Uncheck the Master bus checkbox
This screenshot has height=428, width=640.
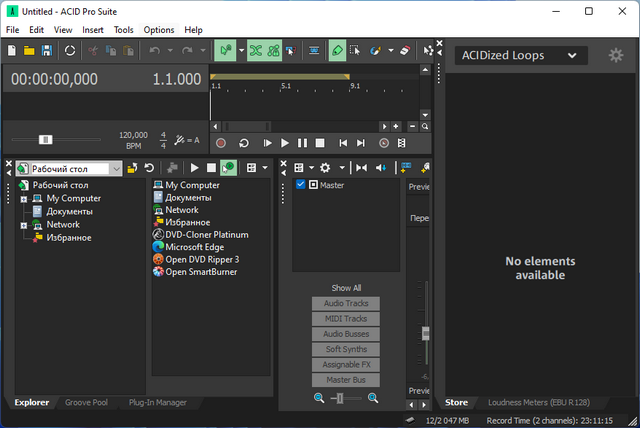(301, 185)
